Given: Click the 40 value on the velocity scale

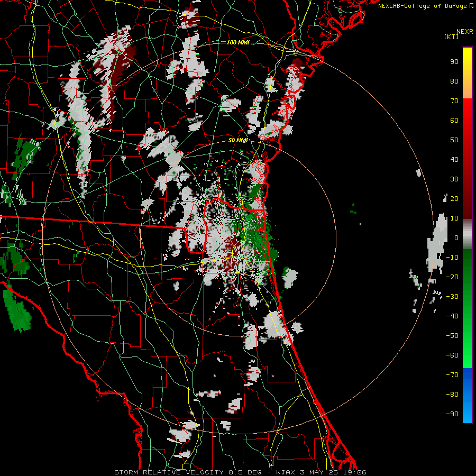Looking at the screenshot, I should click(454, 160).
